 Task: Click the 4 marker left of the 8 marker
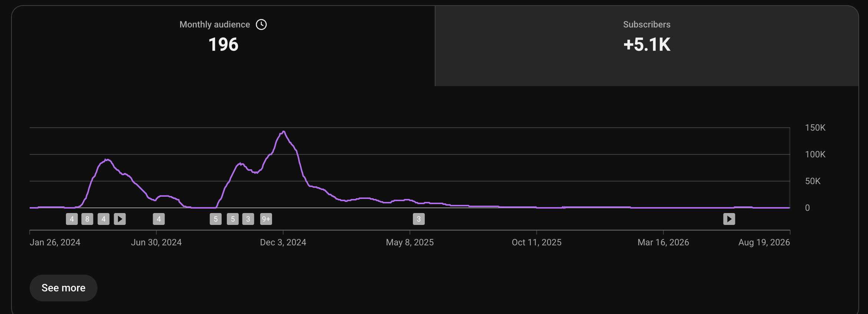coord(72,219)
